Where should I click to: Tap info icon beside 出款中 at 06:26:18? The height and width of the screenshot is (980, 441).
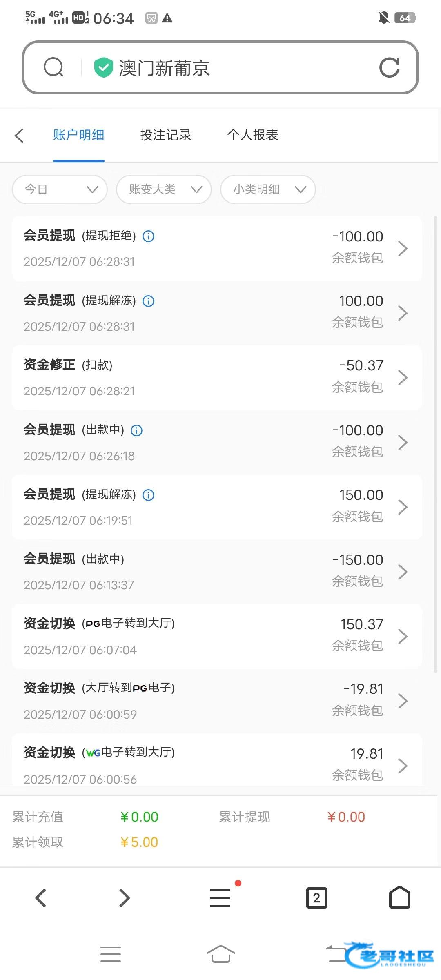click(x=136, y=430)
